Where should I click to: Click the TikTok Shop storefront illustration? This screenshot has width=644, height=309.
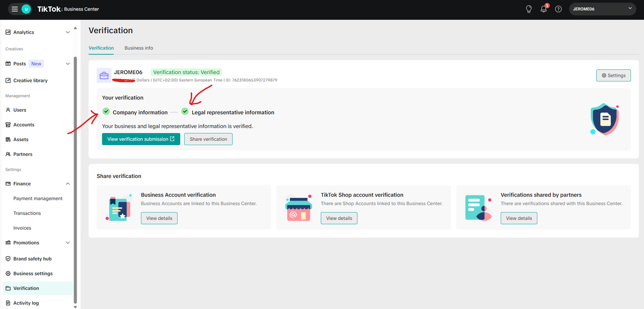[x=298, y=208]
